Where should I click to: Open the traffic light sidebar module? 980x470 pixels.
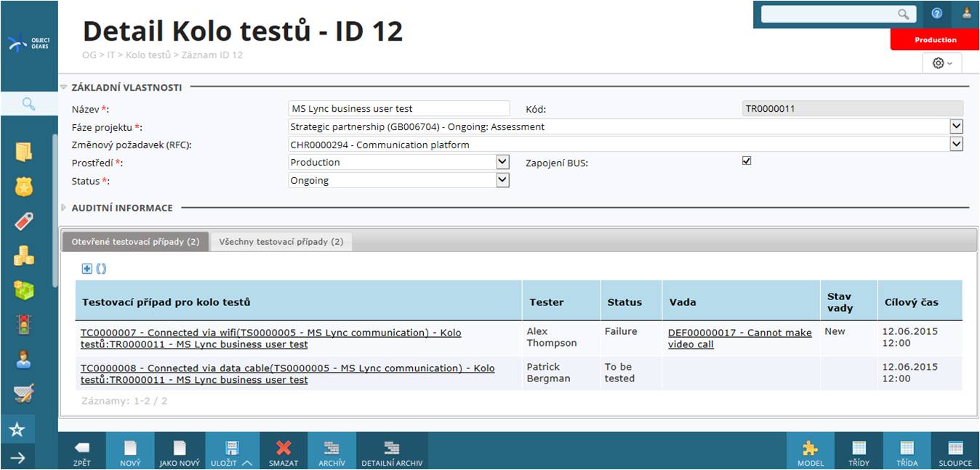pos(24,325)
